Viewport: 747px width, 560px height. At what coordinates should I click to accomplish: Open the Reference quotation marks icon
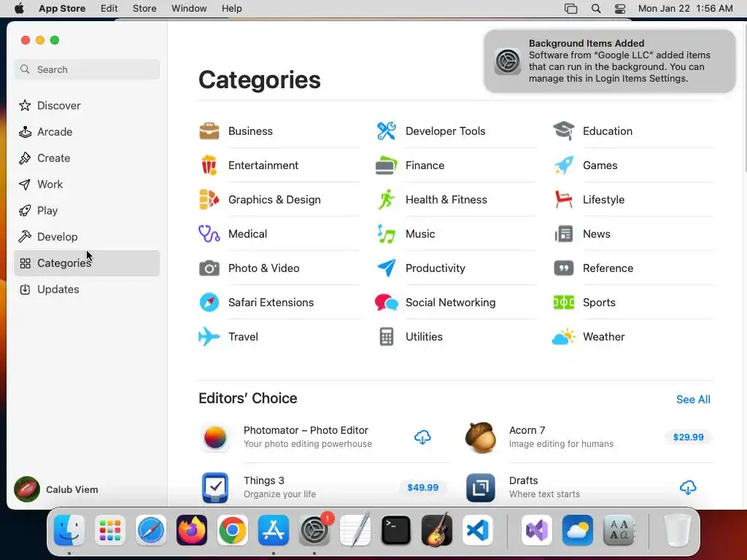pos(564,268)
